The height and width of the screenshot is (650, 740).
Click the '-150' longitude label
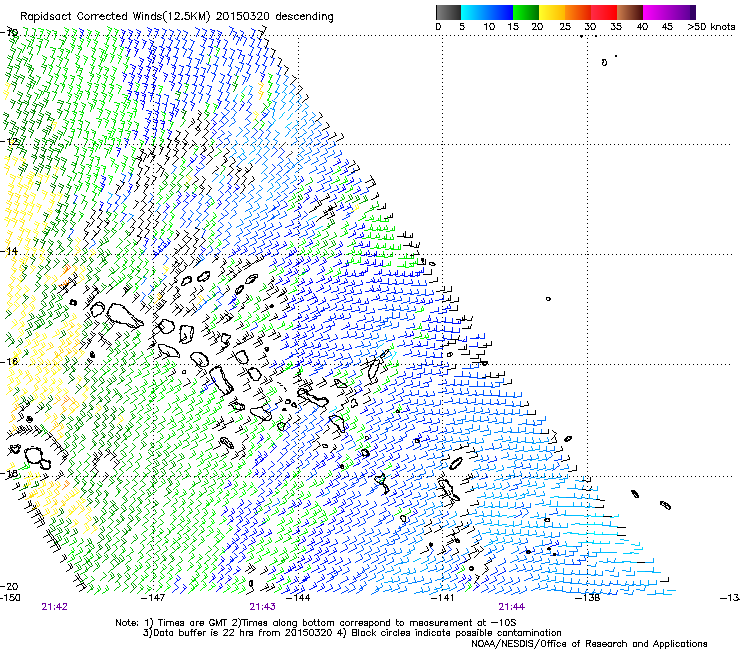pos(10,598)
